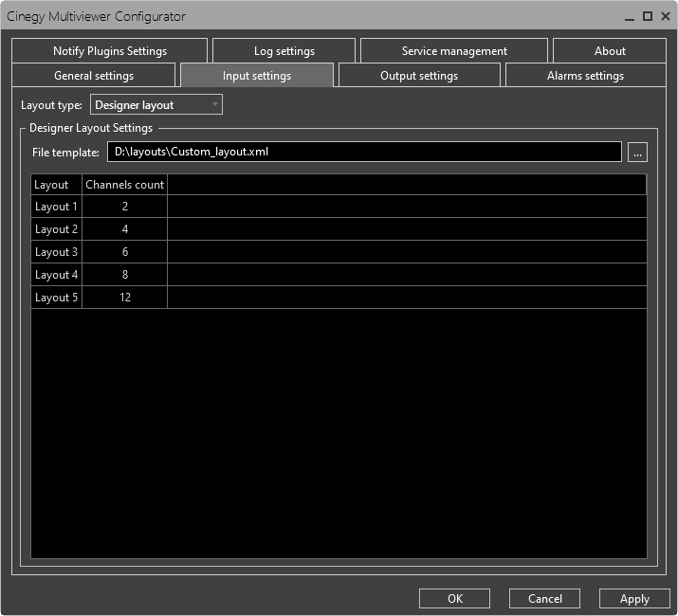The height and width of the screenshot is (616, 678).
Task: Open the Output settings tab
Action: click(x=419, y=76)
